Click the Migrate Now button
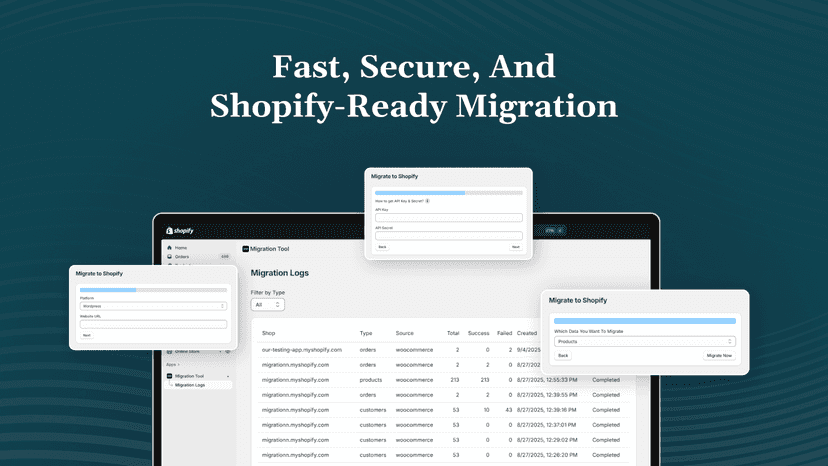Viewport: 828px width, 466px height. click(719, 356)
